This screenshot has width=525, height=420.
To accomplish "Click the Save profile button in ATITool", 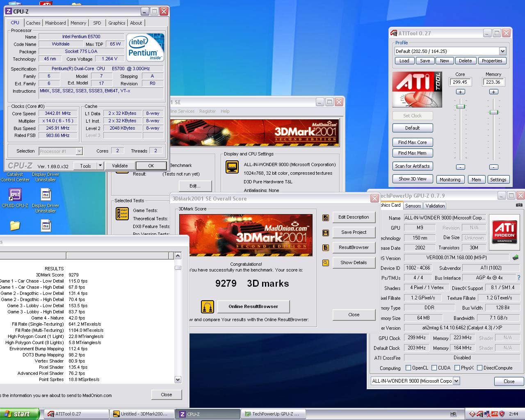I will click(425, 61).
